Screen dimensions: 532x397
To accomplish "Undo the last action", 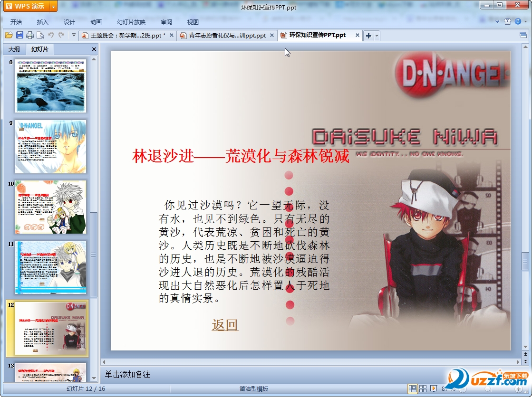I will click(x=51, y=35).
